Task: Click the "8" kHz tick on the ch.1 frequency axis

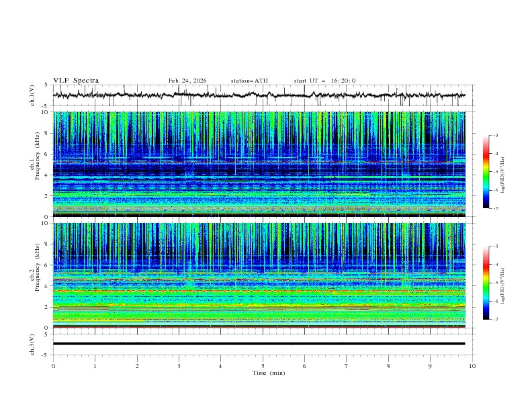Action: (x=48, y=133)
